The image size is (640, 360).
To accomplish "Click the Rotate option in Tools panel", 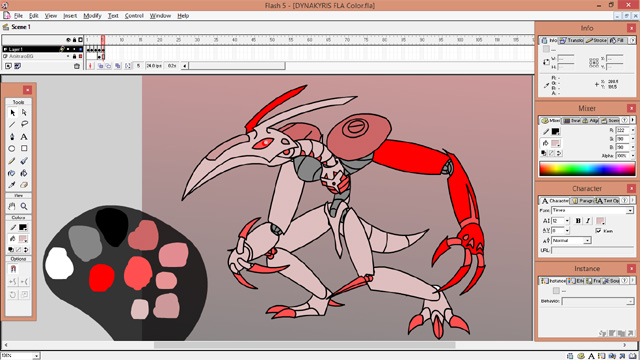I will pos(13,294).
